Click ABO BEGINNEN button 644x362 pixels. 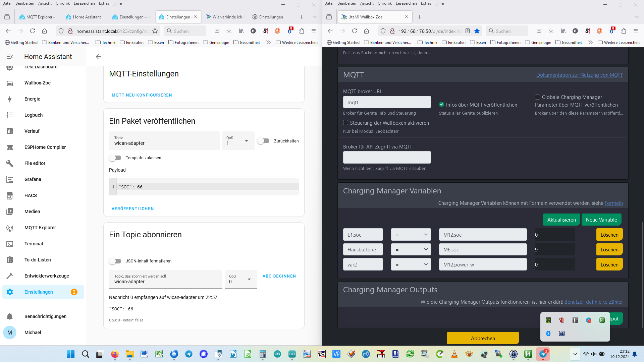pyautogui.click(x=279, y=276)
